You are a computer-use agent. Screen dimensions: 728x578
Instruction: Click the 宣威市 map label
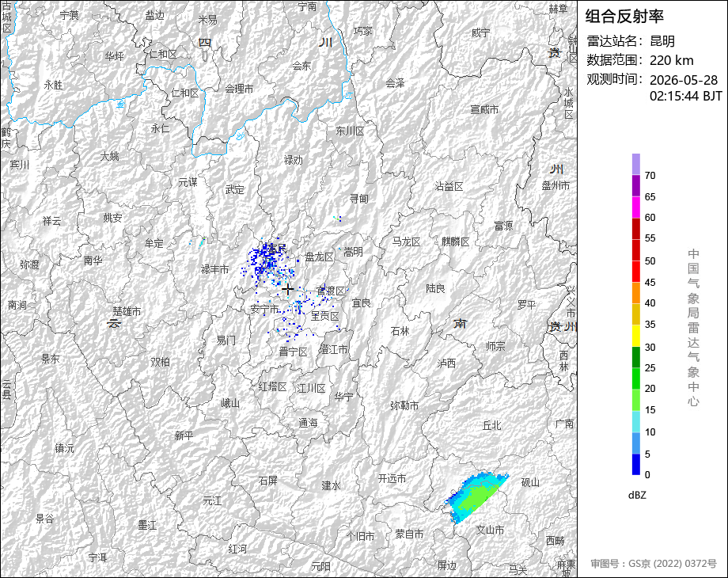[x=484, y=109]
